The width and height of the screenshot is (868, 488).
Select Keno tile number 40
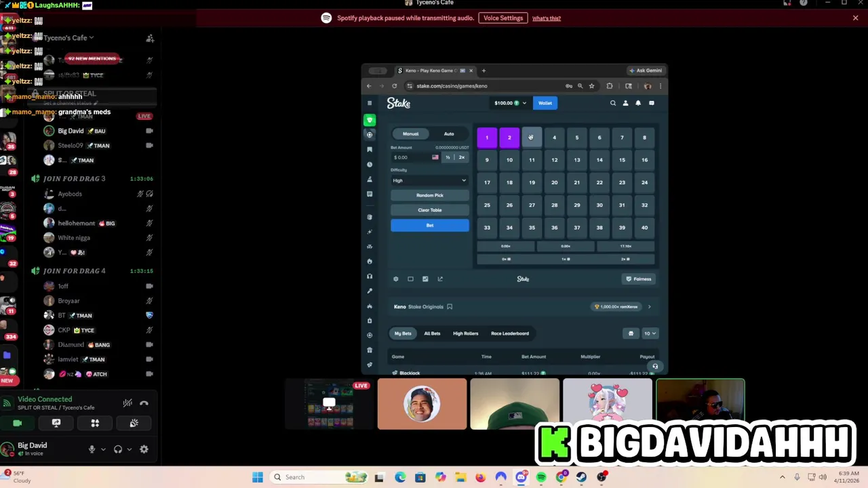point(644,228)
